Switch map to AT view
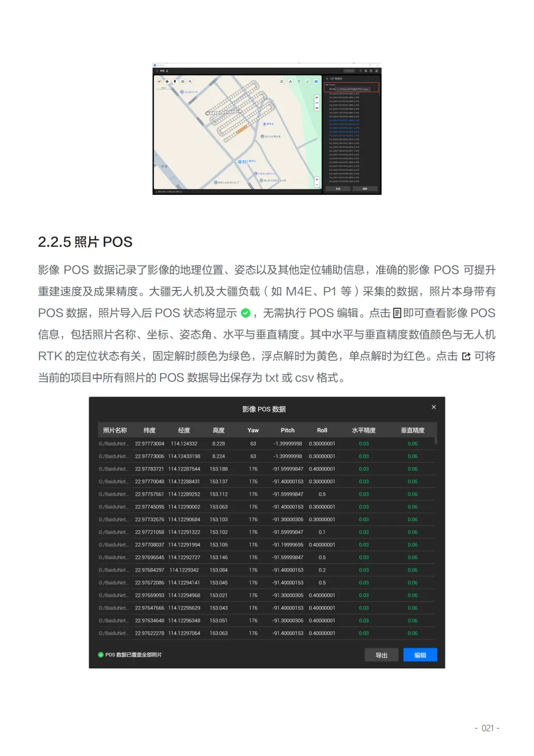Image resolution: width=534 pixels, height=756 pixels. click(317, 97)
